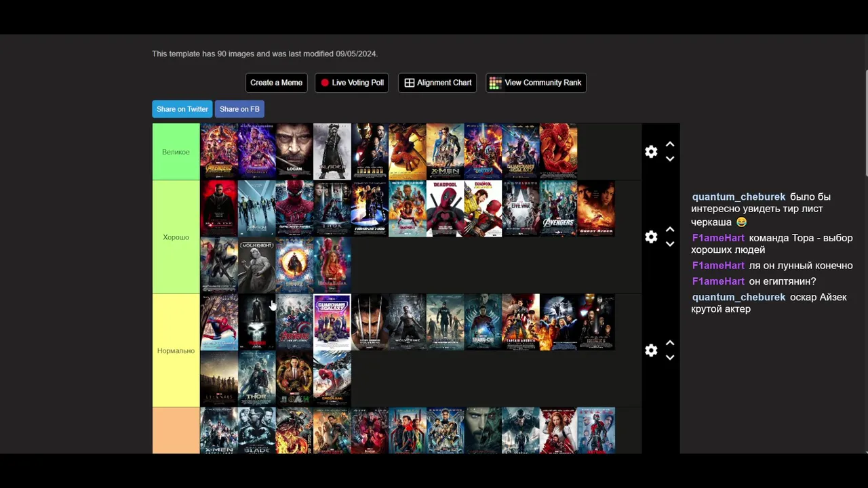Start a Live Voting Poll
Screen dimensions: 868x488
pos(351,83)
